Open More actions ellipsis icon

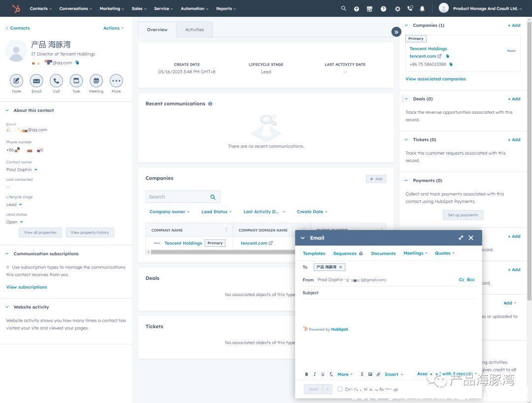(x=116, y=81)
